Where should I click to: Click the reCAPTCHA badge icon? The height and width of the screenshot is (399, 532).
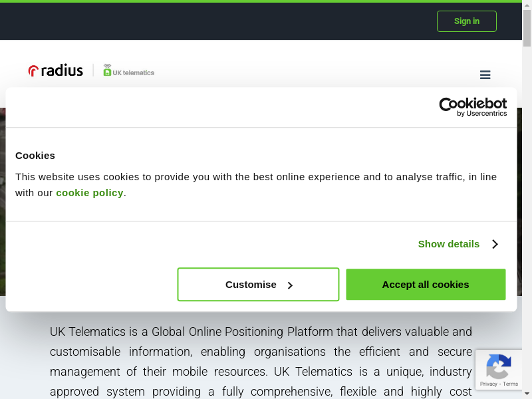[498, 366]
